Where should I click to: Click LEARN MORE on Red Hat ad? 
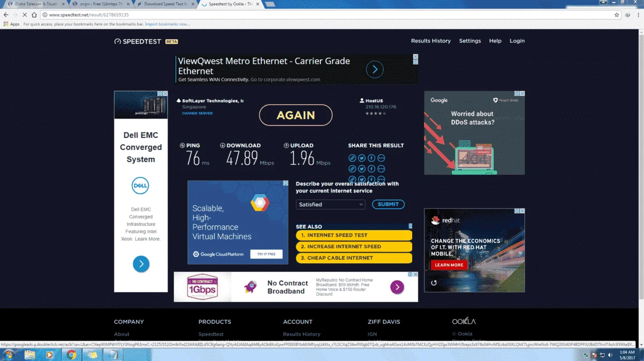(x=449, y=265)
